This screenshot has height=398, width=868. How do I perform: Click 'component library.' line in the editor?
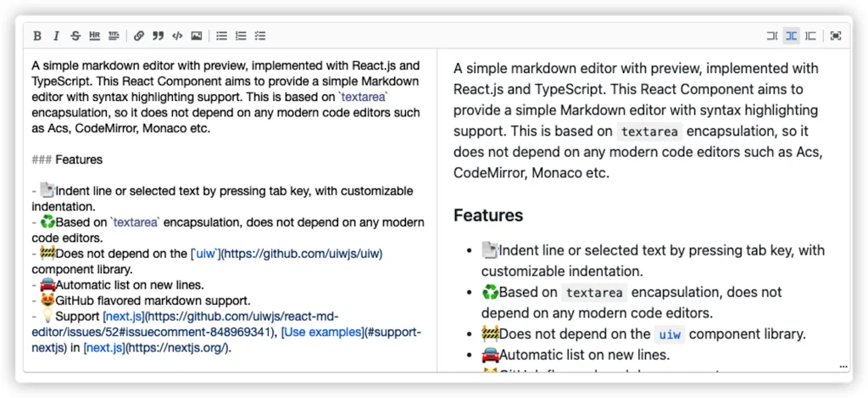pos(82,270)
